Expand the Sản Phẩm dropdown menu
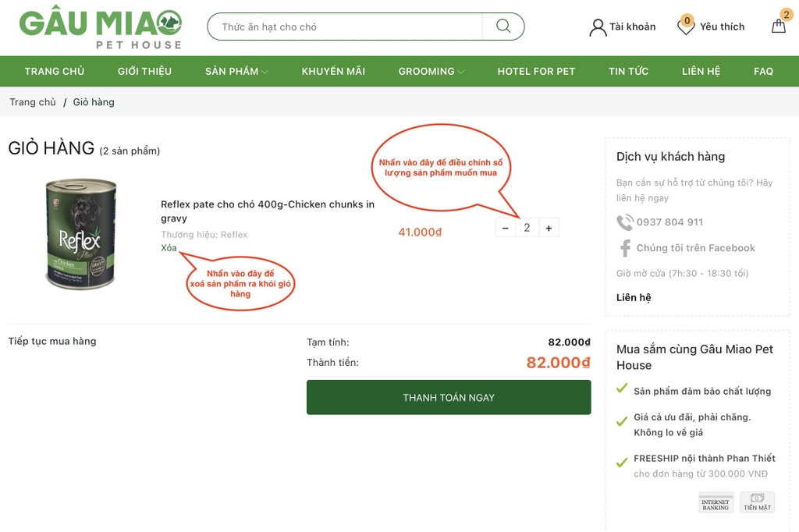The height and width of the screenshot is (532, 799). [236, 71]
